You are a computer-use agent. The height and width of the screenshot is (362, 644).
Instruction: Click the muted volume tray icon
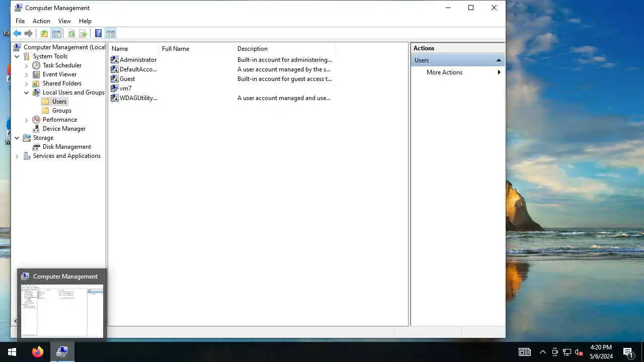click(579, 352)
